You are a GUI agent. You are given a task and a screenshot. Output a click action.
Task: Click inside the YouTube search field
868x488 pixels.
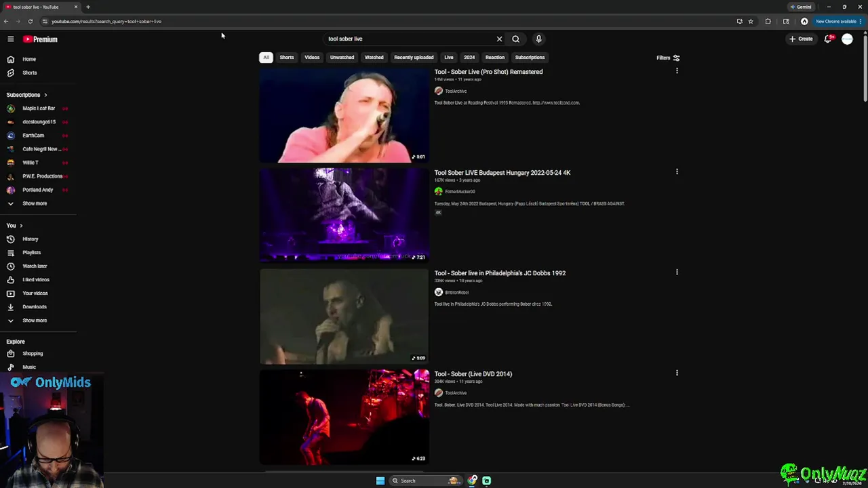(410, 39)
